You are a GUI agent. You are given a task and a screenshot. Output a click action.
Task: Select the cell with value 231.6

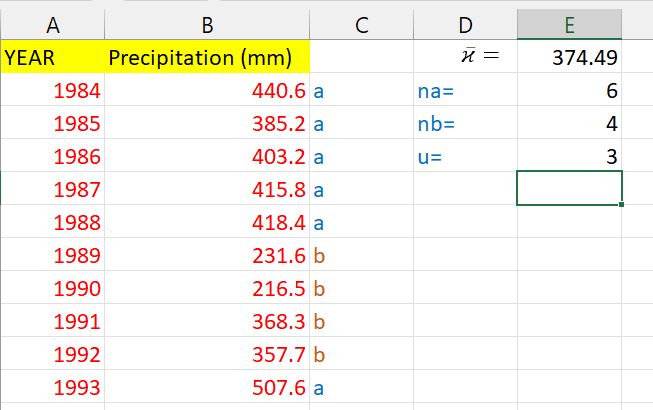click(206, 256)
